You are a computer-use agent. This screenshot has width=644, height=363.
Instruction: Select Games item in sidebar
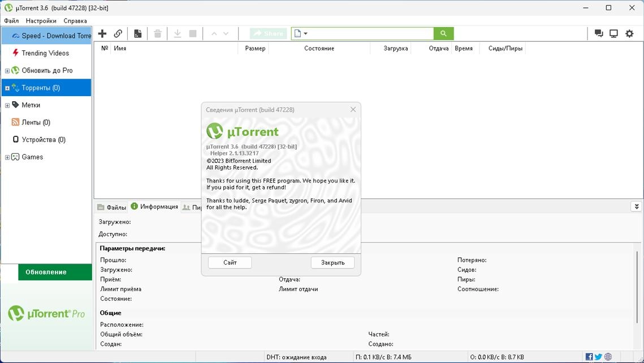(x=32, y=157)
